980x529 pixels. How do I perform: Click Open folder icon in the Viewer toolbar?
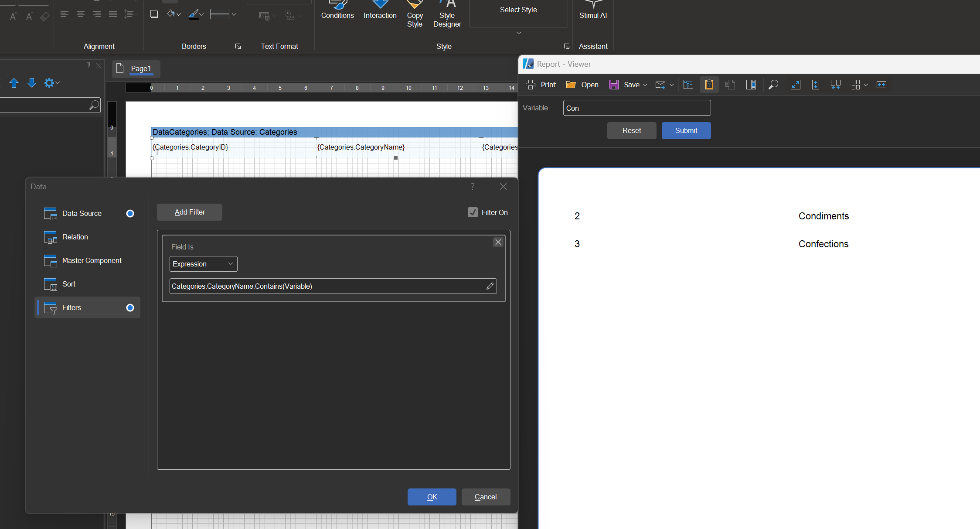(x=571, y=85)
